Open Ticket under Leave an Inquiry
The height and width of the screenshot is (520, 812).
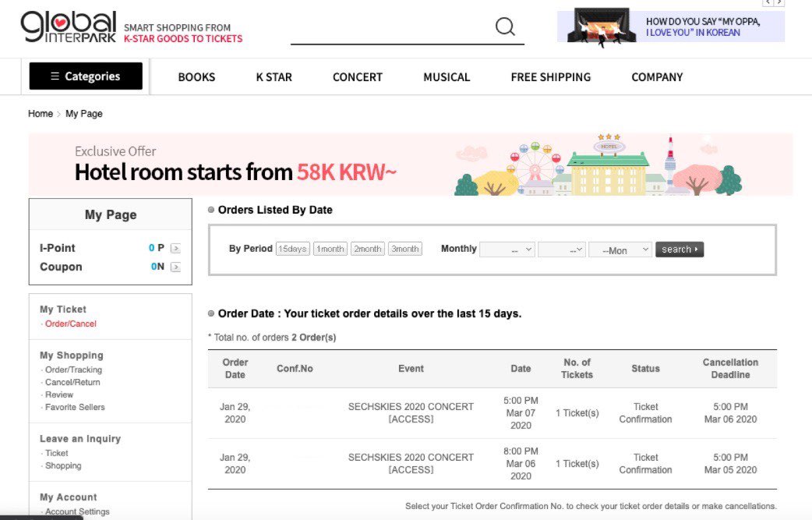click(56, 453)
